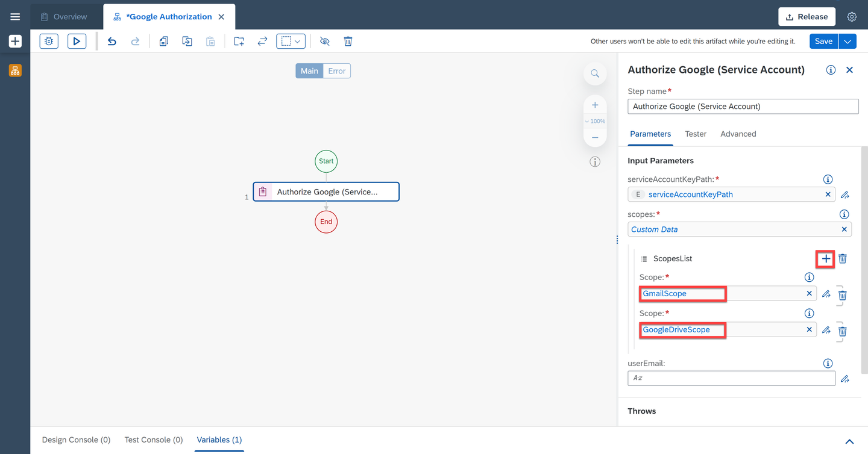Open the Tester tab
Viewport: 868px width, 454px height.
coord(696,134)
